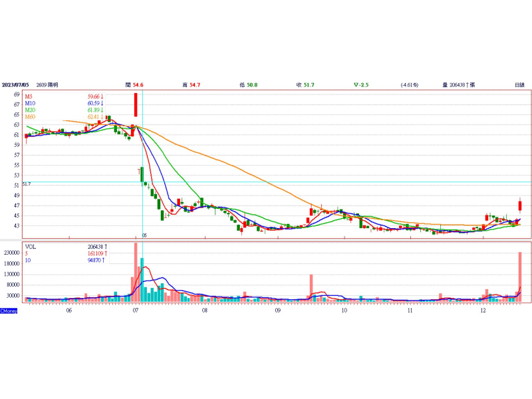
Task: Click the final red candlestick in December
Action: click(519, 205)
